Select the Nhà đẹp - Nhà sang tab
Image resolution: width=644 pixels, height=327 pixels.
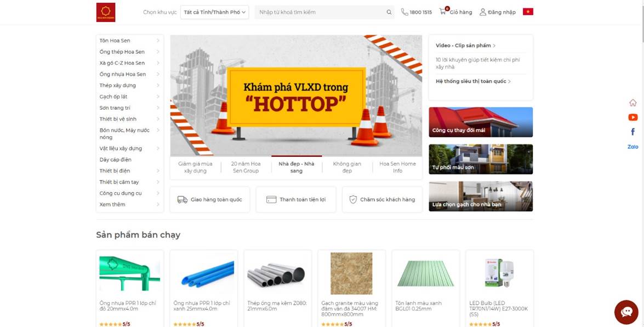click(x=297, y=167)
